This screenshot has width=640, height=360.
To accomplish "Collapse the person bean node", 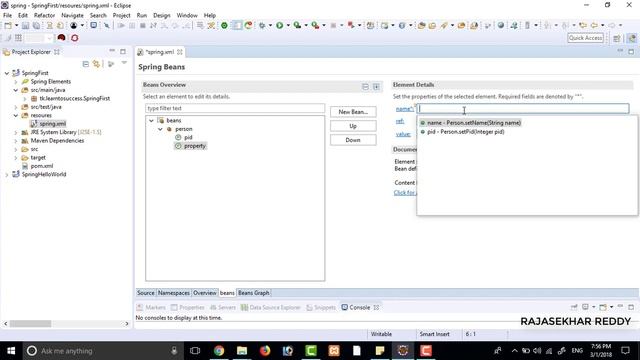I will coord(160,129).
